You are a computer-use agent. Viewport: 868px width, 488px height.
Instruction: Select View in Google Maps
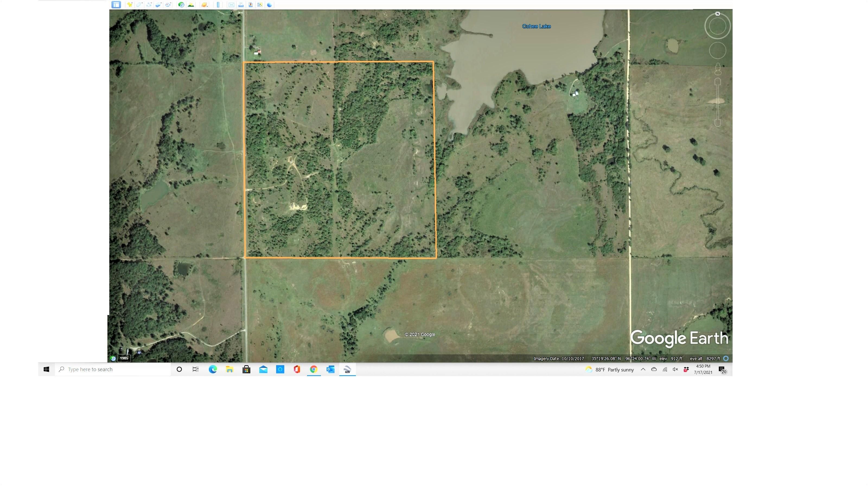(x=260, y=5)
